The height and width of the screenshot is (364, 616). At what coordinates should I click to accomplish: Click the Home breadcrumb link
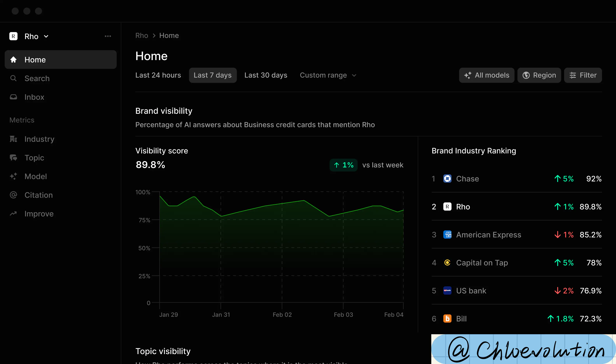[169, 36]
